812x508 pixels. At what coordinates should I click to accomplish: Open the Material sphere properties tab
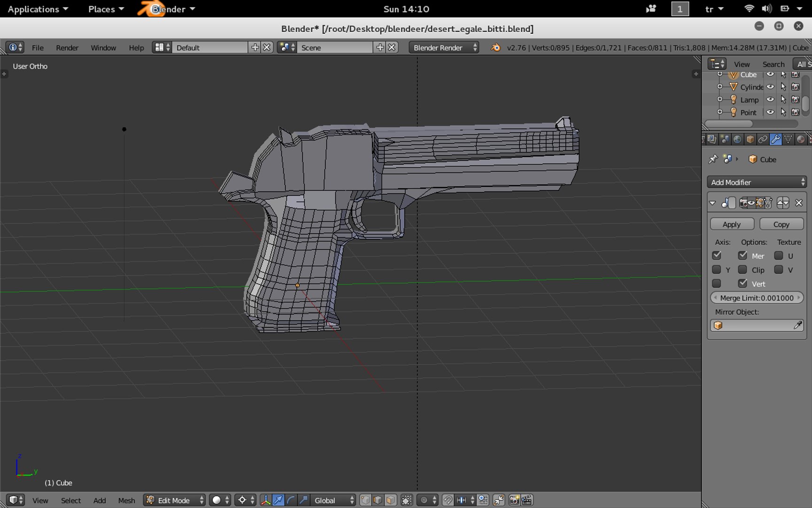[x=801, y=139]
